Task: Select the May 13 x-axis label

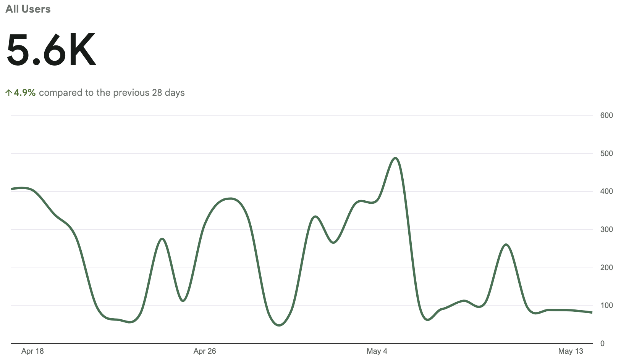Action: coord(571,351)
